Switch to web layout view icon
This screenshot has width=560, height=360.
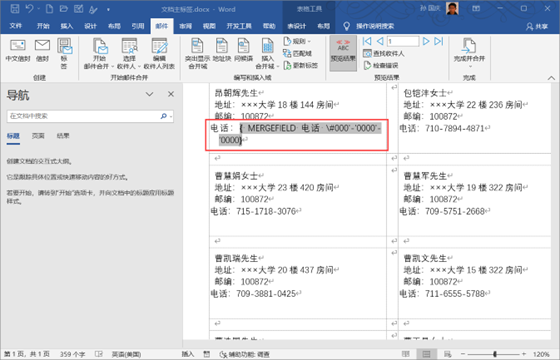tap(448, 354)
